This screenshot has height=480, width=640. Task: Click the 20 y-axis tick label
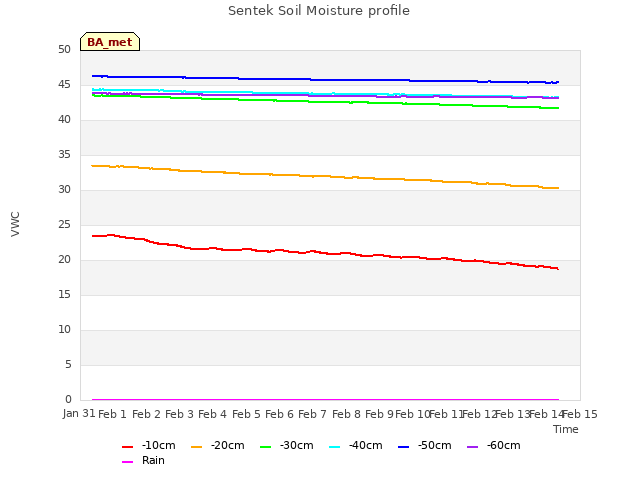(x=64, y=260)
